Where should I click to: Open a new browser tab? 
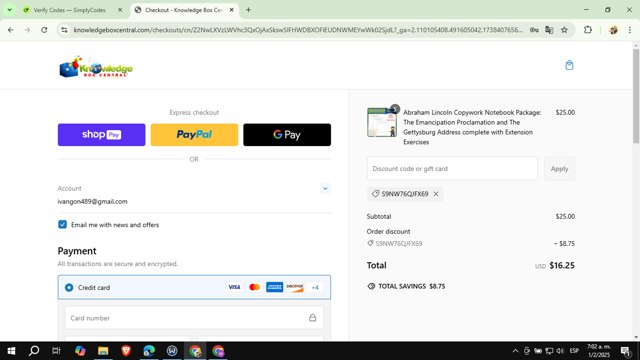pos(248,10)
